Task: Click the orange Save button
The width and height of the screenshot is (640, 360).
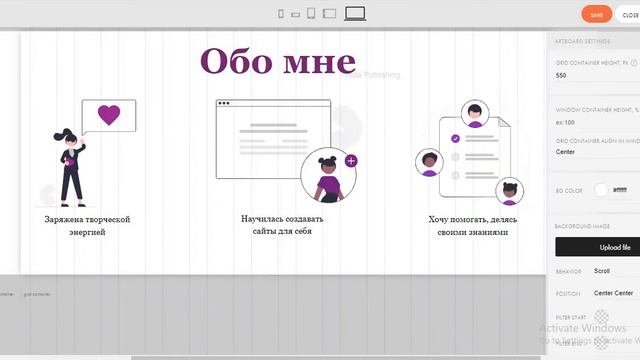Action: coord(596,15)
